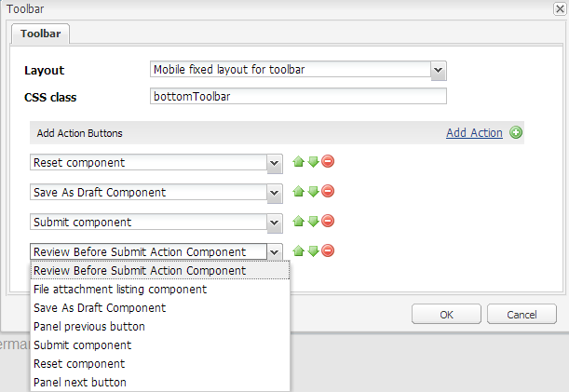Screen dimensions: 569x392
Task: Cancel the Toolbar dialog
Action: tap(522, 314)
